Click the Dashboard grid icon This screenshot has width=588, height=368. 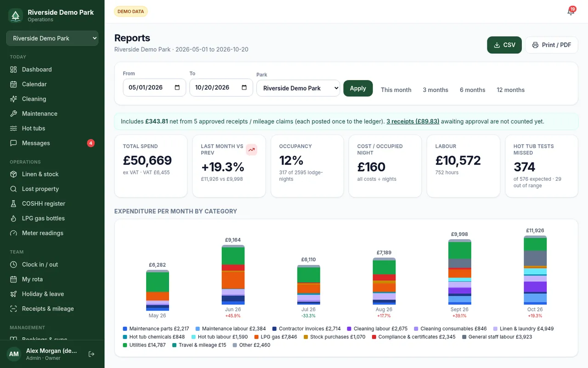(x=13, y=69)
